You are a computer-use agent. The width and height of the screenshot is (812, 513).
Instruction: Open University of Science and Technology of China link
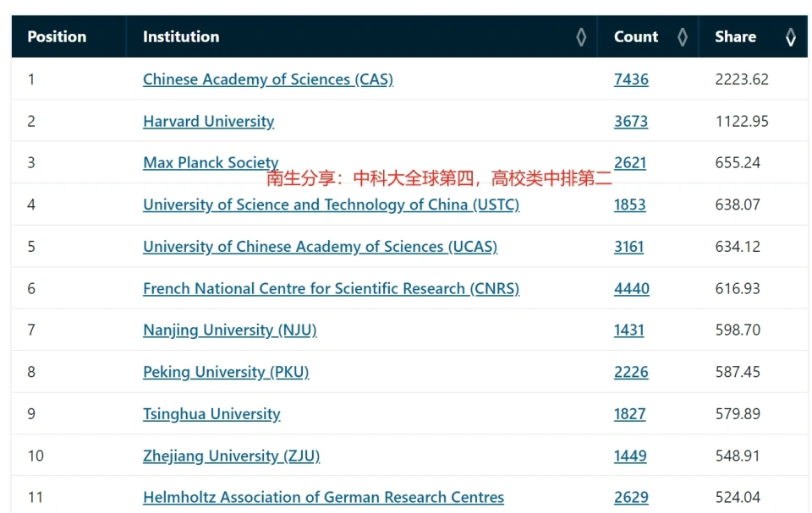331,205
